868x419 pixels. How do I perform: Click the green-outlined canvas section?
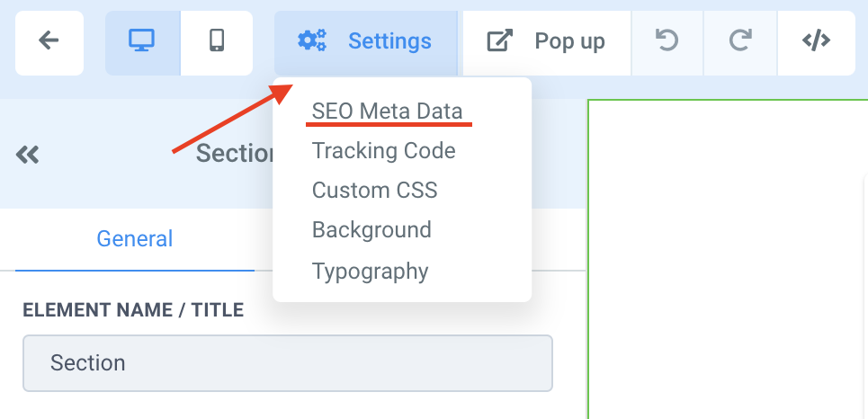(728, 259)
